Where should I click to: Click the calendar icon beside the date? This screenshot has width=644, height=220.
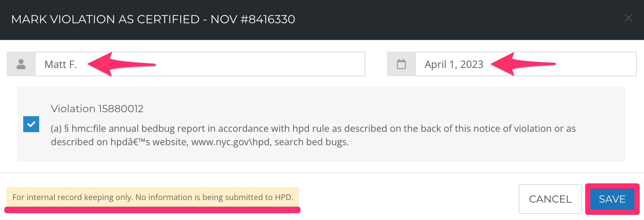(x=401, y=64)
